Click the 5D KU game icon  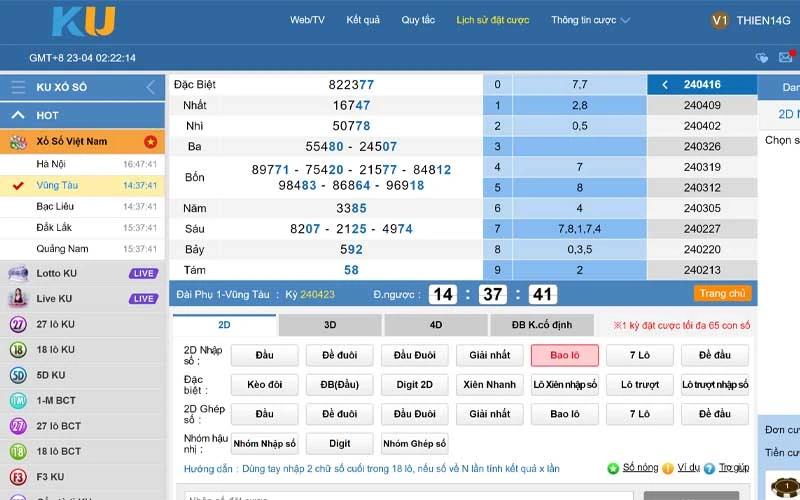click(x=17, y=376)
